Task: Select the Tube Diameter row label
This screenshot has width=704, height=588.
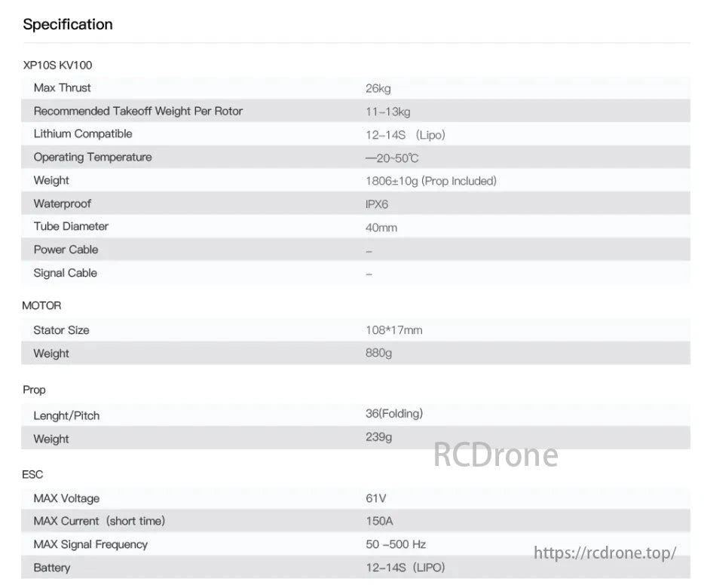Action: click(x=71, y=226)
